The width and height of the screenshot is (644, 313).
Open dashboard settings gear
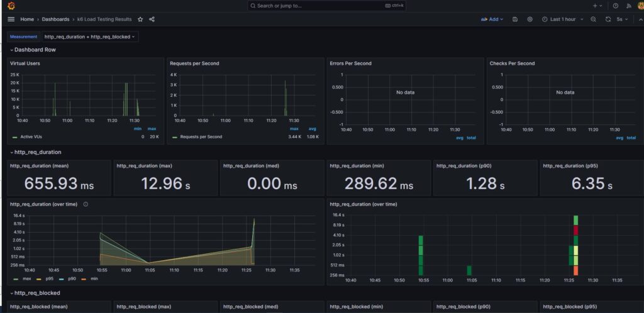click(x=530, y=19)
